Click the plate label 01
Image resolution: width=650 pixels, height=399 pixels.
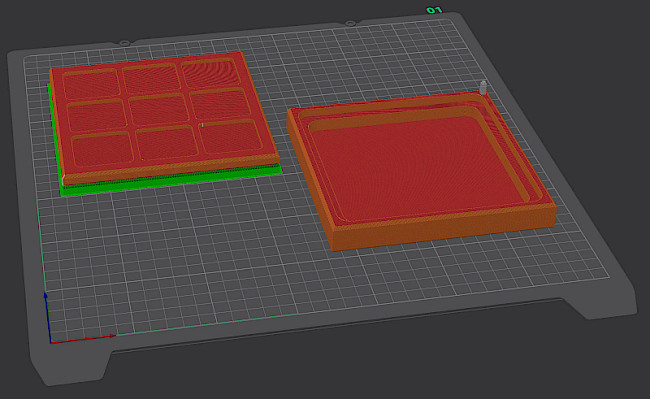434,10
